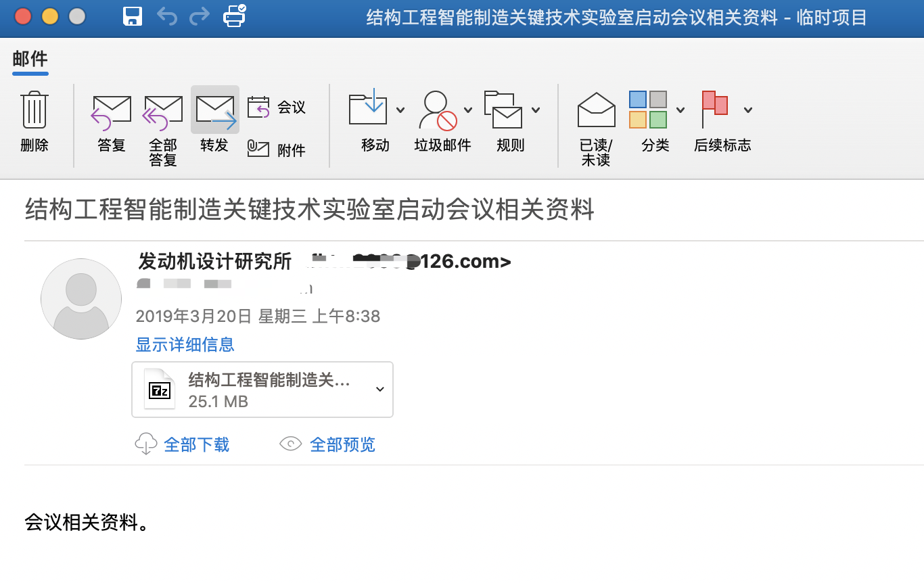Click the 全部预览 link

tap(342, 444)
